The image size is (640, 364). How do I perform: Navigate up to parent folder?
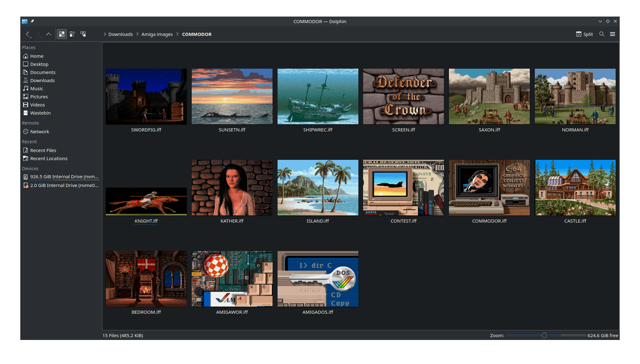click(49, 34)
